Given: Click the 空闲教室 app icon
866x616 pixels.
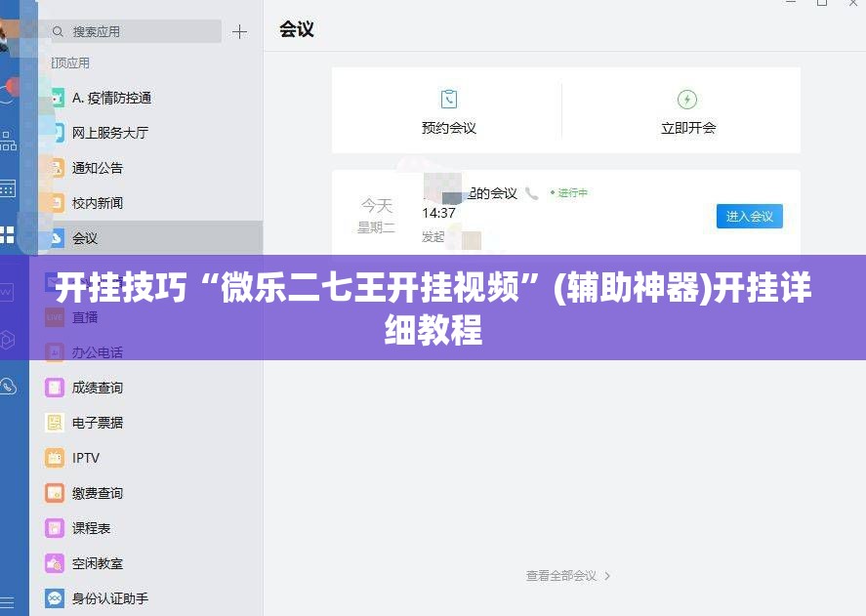Looking at the screenshot, I should pos(54,563).
